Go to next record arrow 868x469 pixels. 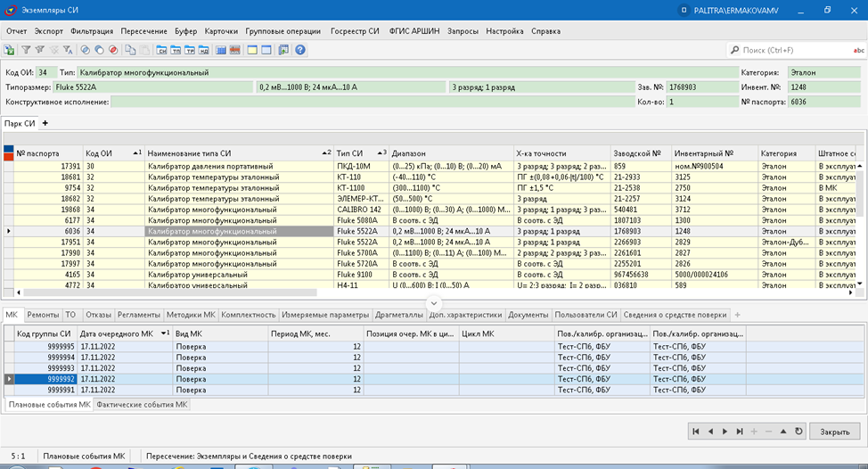point(725,432)
